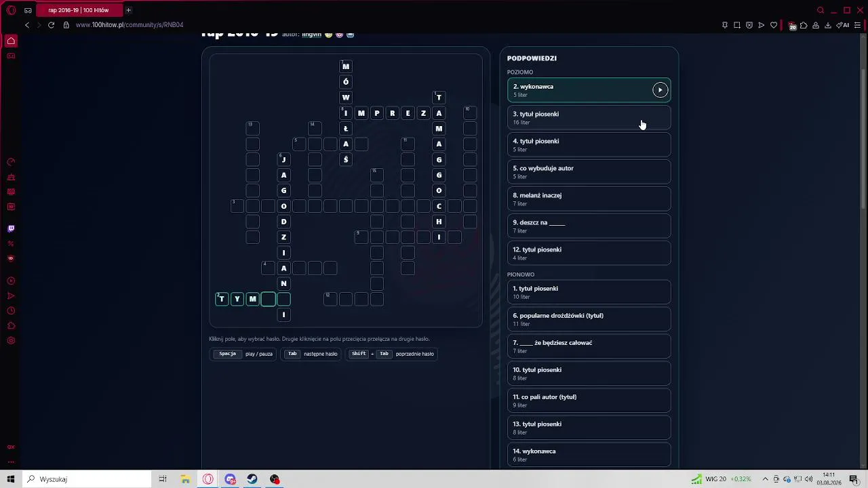The width and height of the screenshot is (868, 488).
Task: Open the GX Control speedometer icon
Action: click(x=11, y=162)
